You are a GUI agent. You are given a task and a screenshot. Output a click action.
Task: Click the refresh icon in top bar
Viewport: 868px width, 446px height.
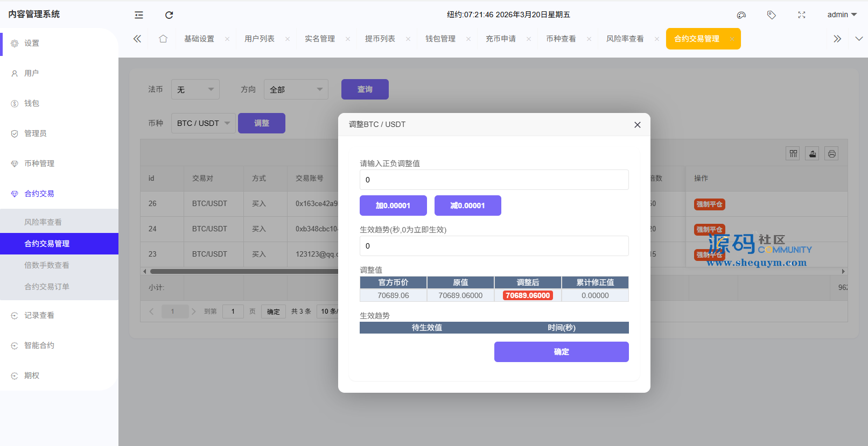(x=169, y=15)
